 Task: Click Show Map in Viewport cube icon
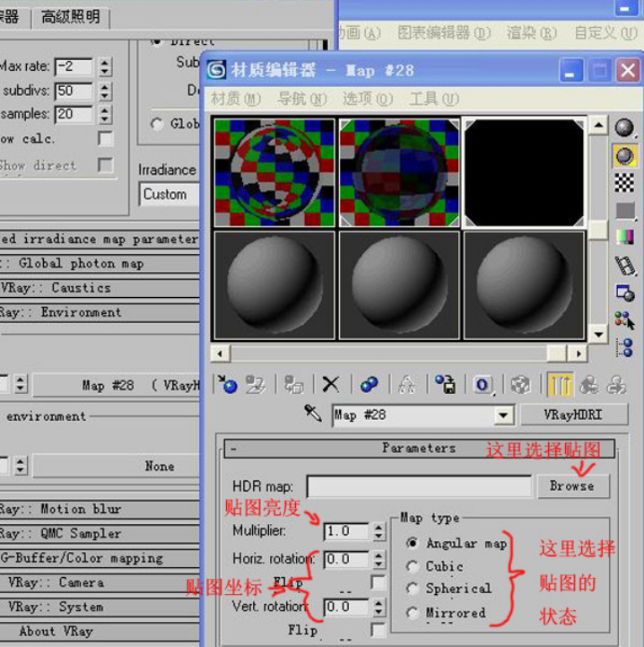click(520, 385)
